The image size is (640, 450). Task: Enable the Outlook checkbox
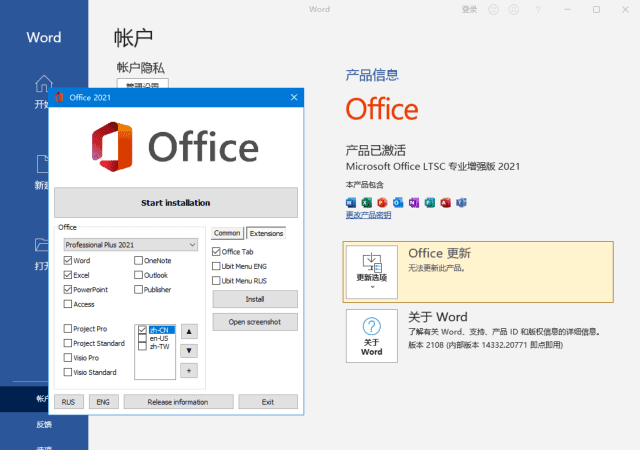click(x=138, y=275)
